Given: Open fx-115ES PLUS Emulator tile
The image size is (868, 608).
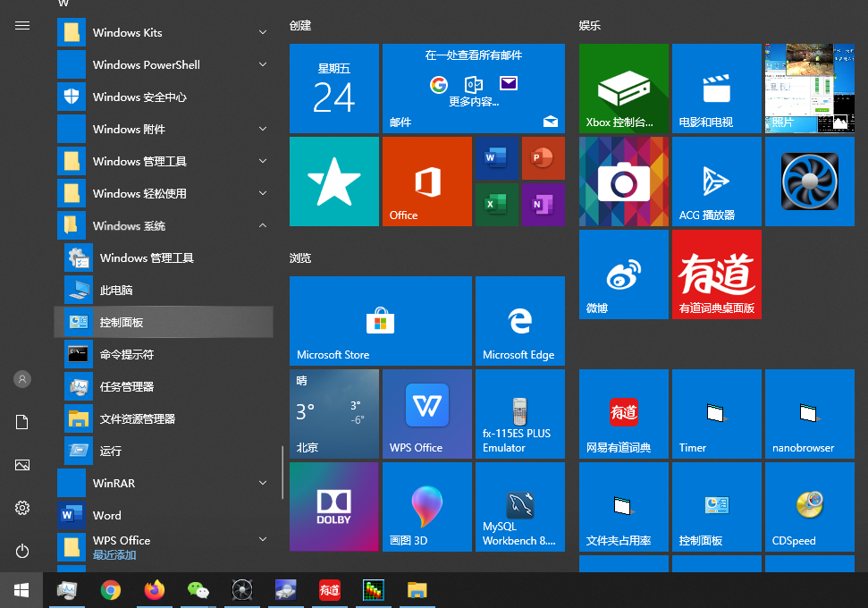Looking at the screenshot, I should (520, 414).
